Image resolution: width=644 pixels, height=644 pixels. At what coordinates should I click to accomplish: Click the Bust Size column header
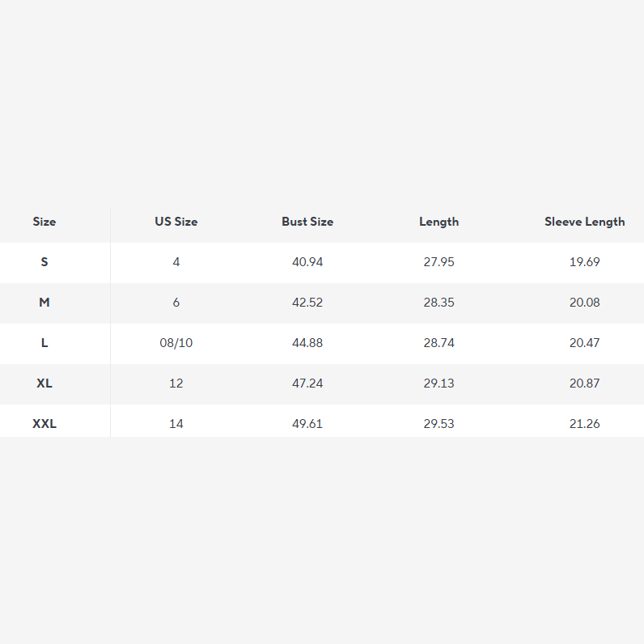tap(307, 222)
